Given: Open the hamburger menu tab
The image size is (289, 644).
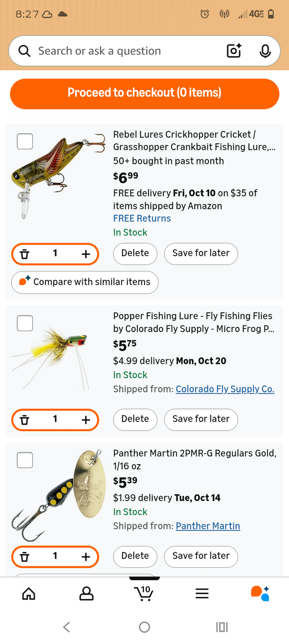Looking at the screenshot, I should pyautogui.click(x=202, y=593).
